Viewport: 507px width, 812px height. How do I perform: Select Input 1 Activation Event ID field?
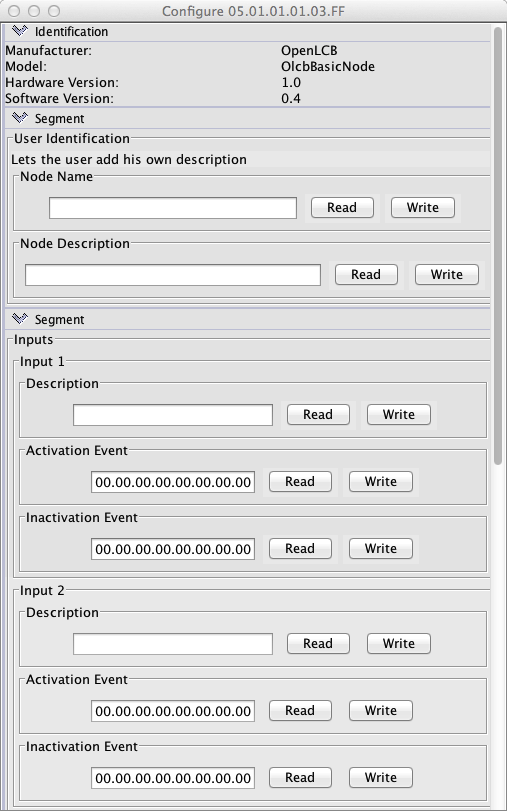point(173,482)
